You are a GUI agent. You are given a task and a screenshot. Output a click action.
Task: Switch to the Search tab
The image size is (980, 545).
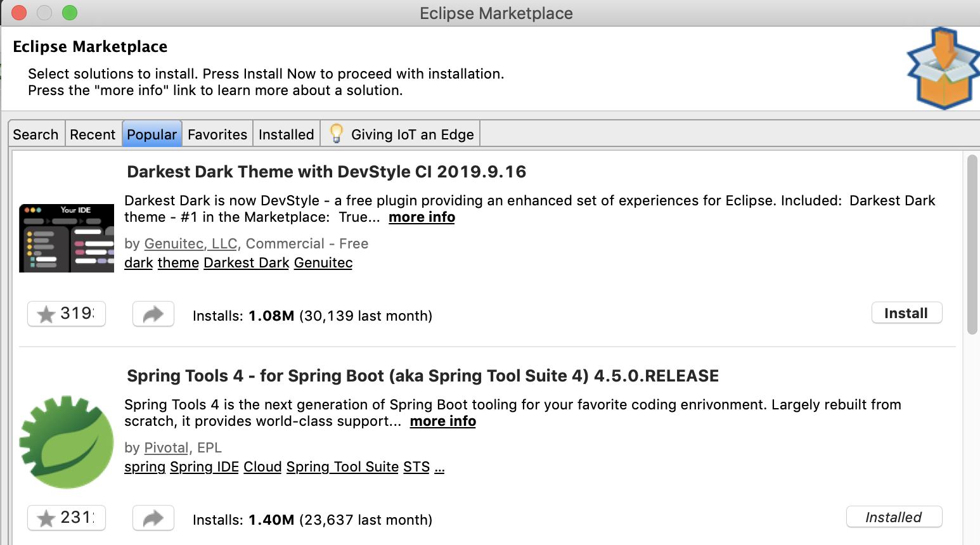(36, 134)
